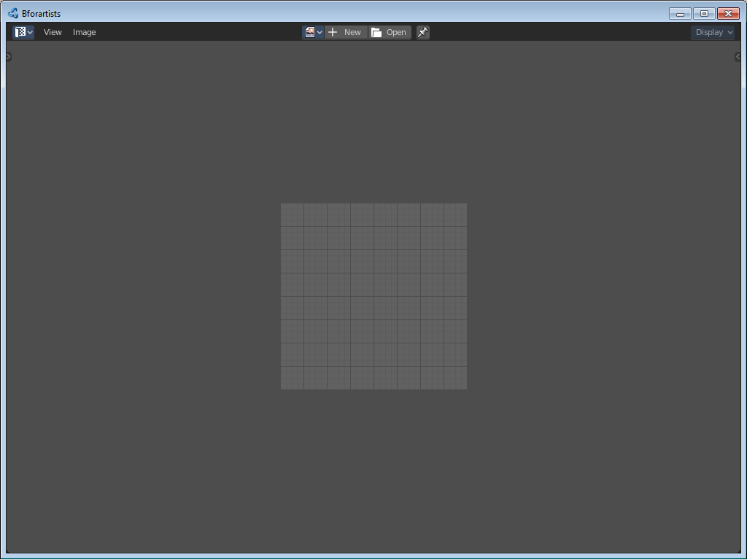
Task: Expand the left toolbar region arrow
Action: [9, 57]
